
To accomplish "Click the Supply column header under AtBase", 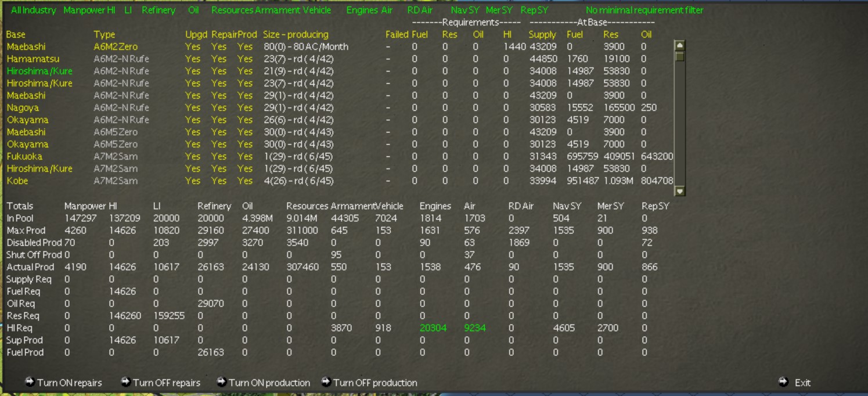I will click(x=542, y=34).
